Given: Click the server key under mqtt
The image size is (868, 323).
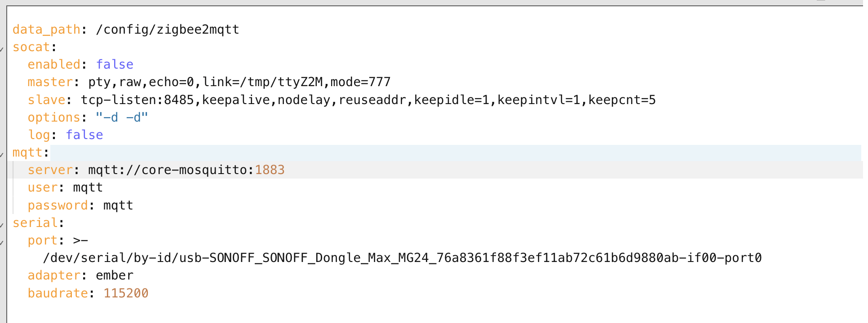Looking at the screenshot, I should (50, 170).
